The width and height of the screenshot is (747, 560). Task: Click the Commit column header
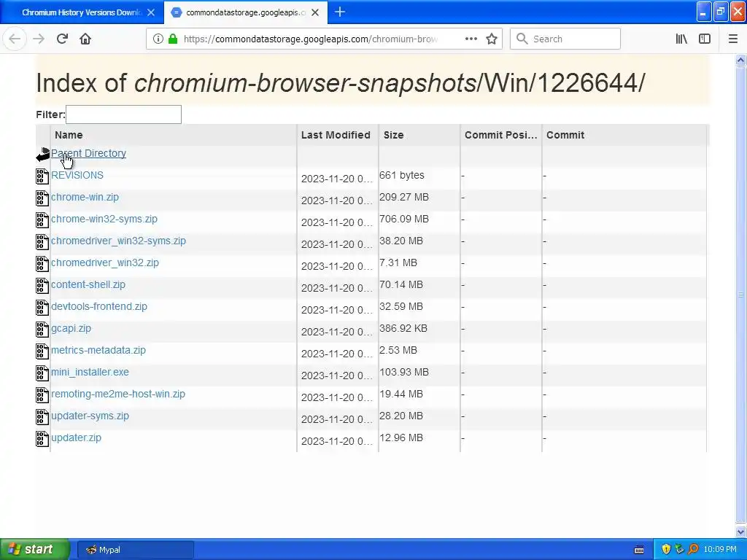tap(624, 135)
